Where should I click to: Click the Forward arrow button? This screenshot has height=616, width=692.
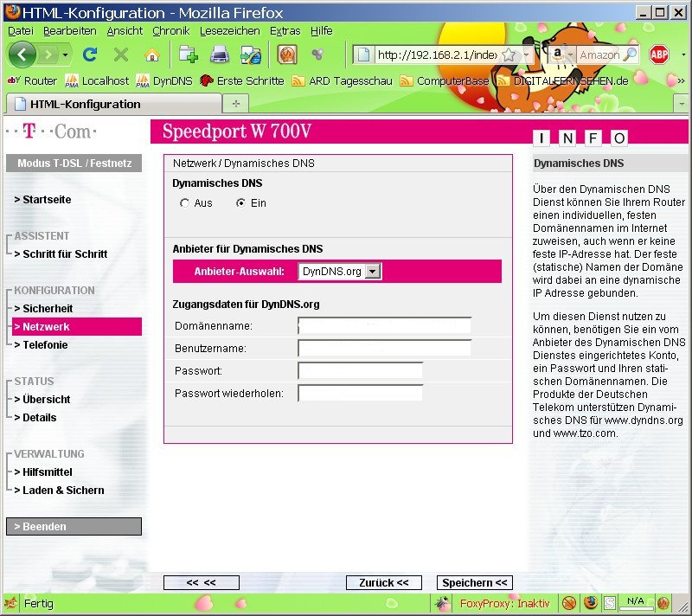(x=48, y=55)
